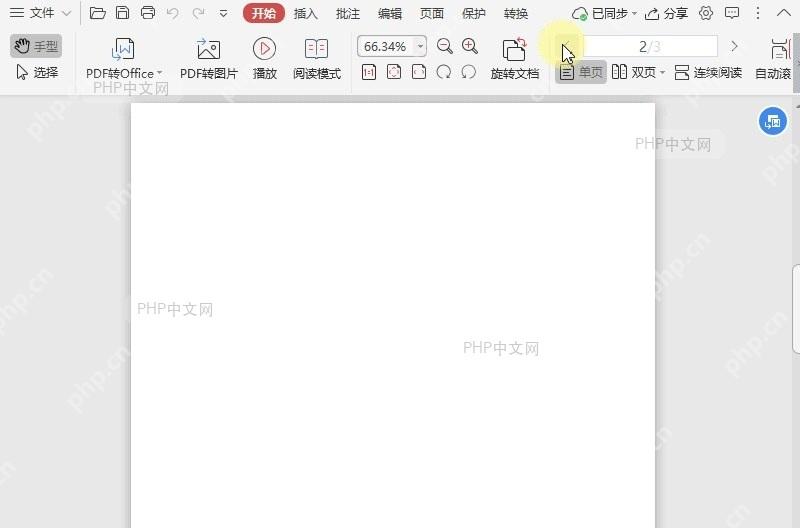Select the 手型 hand tool
The height and width of the screenshot is (528, 800).
(x=36, y=46)
